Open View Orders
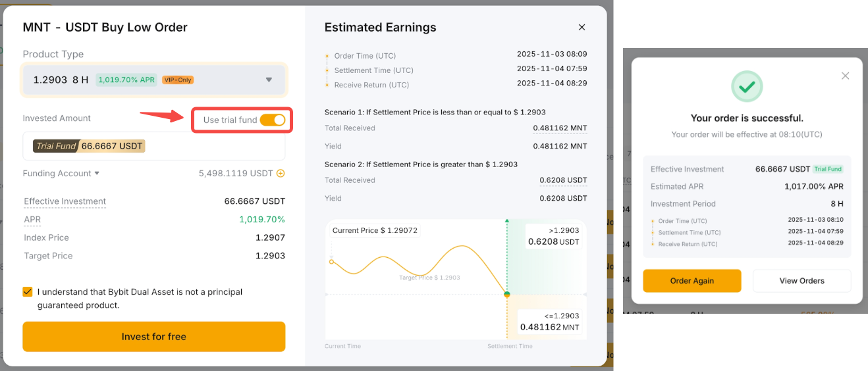 click(801, 281)
